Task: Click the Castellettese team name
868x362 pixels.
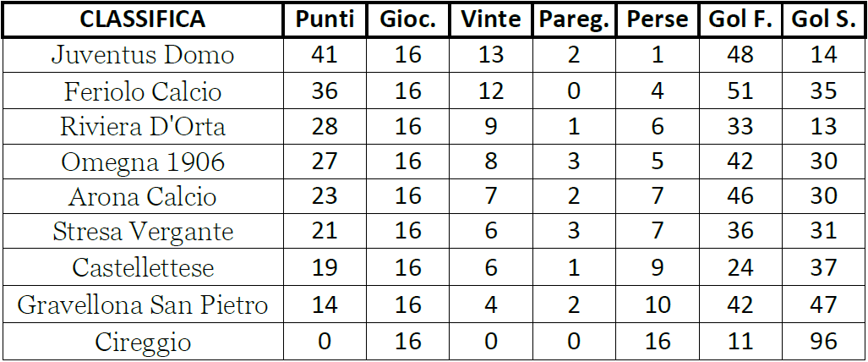Action: coord(143,268)
